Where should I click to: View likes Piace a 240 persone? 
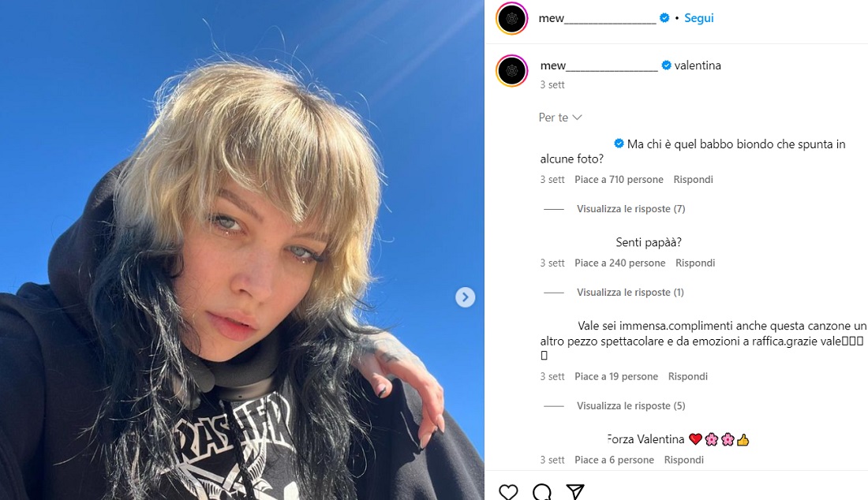click(620, 263)
